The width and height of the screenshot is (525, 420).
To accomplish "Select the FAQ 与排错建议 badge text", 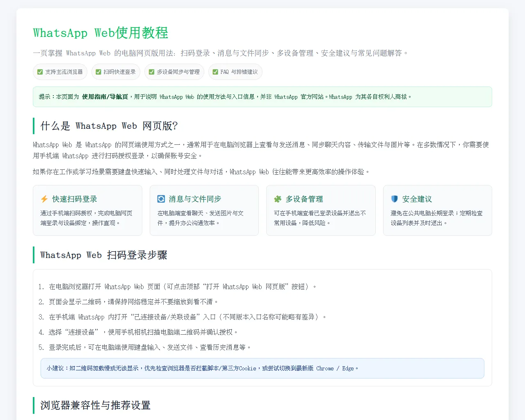I will click(239, 72).
